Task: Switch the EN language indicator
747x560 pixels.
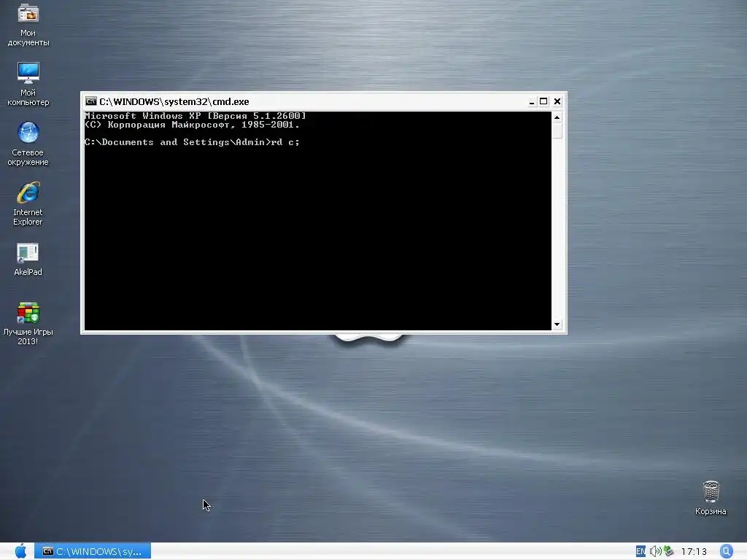Action: coord(640,551)
